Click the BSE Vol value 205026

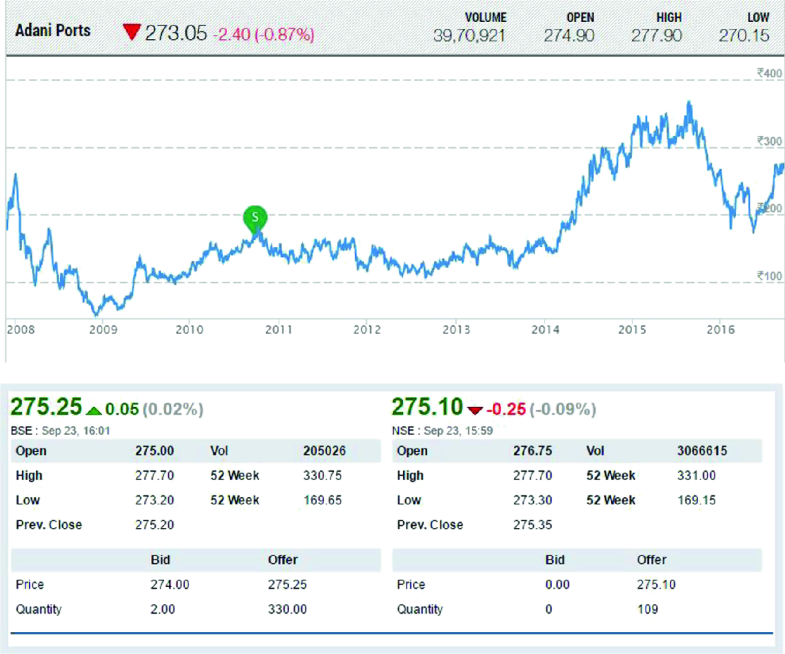click(x=324, y=451)
